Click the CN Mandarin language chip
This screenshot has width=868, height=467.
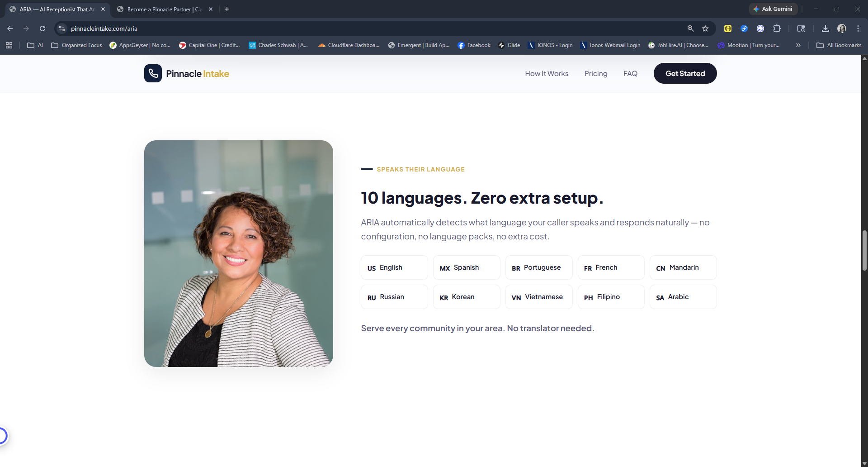point(683,267)
